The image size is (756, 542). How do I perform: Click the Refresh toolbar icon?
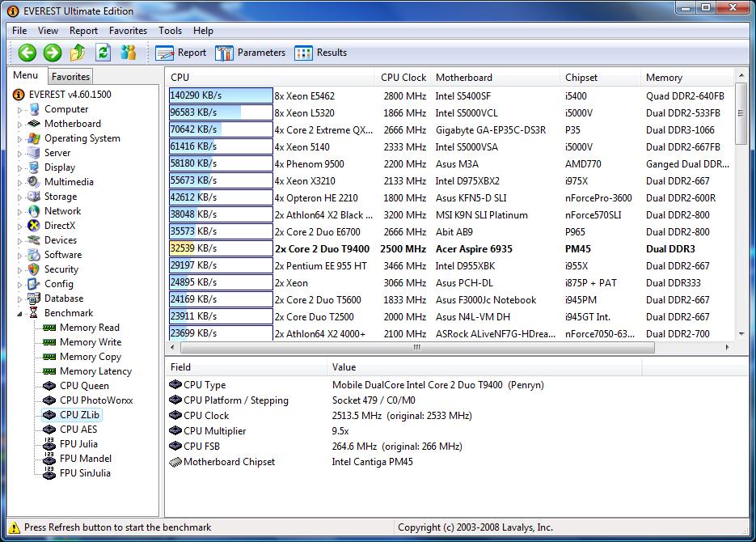(103, 52)
